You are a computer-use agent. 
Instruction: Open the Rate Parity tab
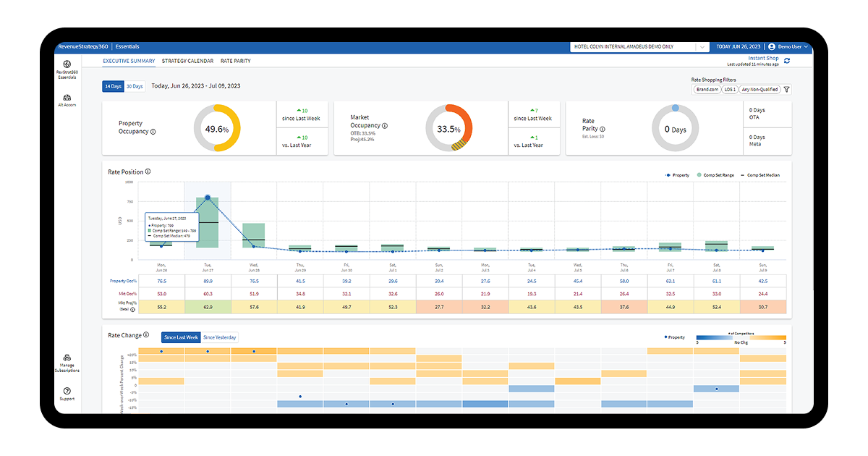[x=236, y=61]
